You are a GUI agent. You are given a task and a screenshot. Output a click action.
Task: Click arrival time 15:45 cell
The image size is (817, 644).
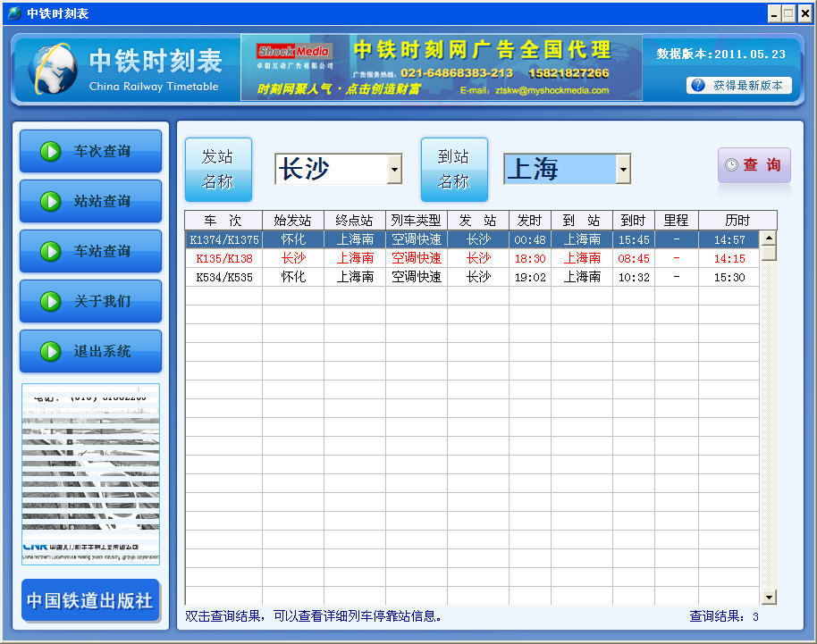634,239
